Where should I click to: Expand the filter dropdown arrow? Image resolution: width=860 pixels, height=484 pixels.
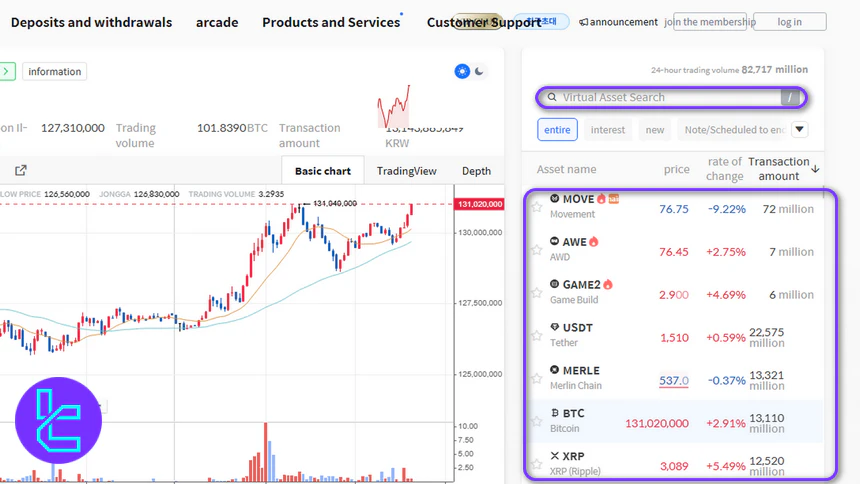pyautogui.click(x=800, y=130)
